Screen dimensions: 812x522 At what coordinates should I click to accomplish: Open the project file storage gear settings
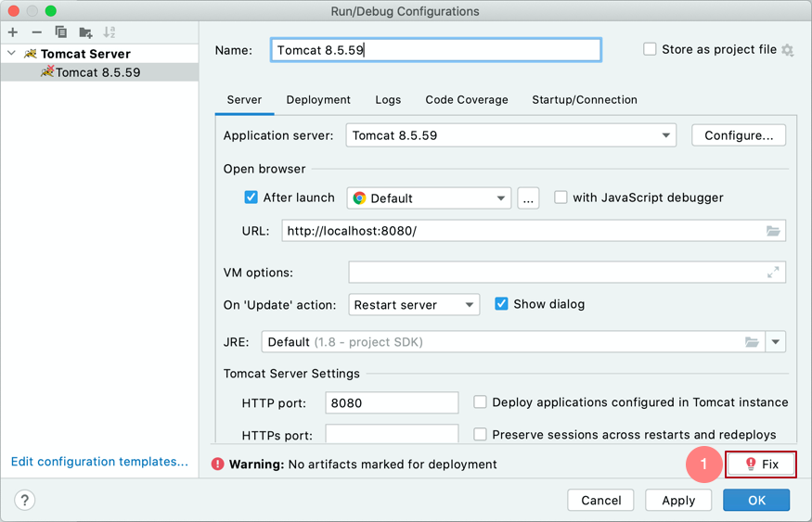pos(788,50)
